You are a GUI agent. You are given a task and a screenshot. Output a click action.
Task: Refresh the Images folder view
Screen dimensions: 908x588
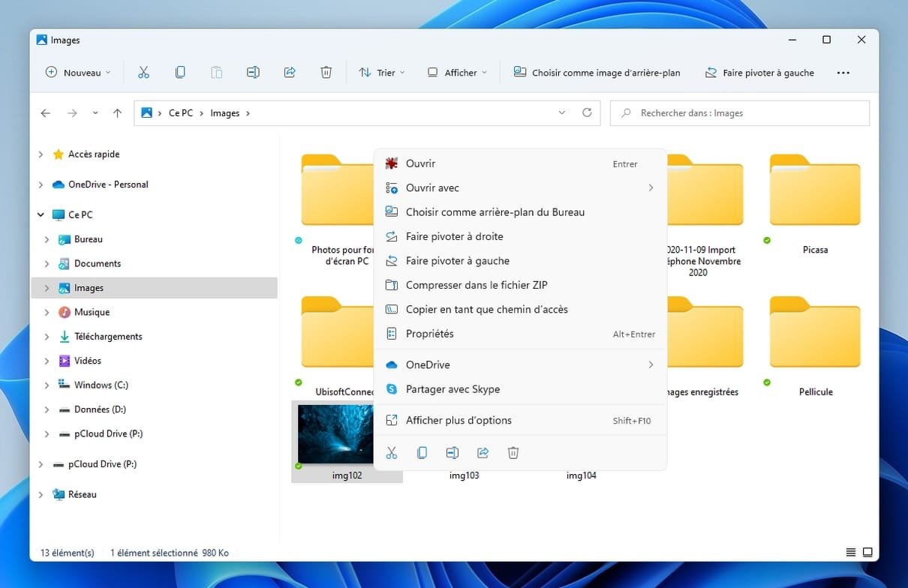[x=587, y=113]
